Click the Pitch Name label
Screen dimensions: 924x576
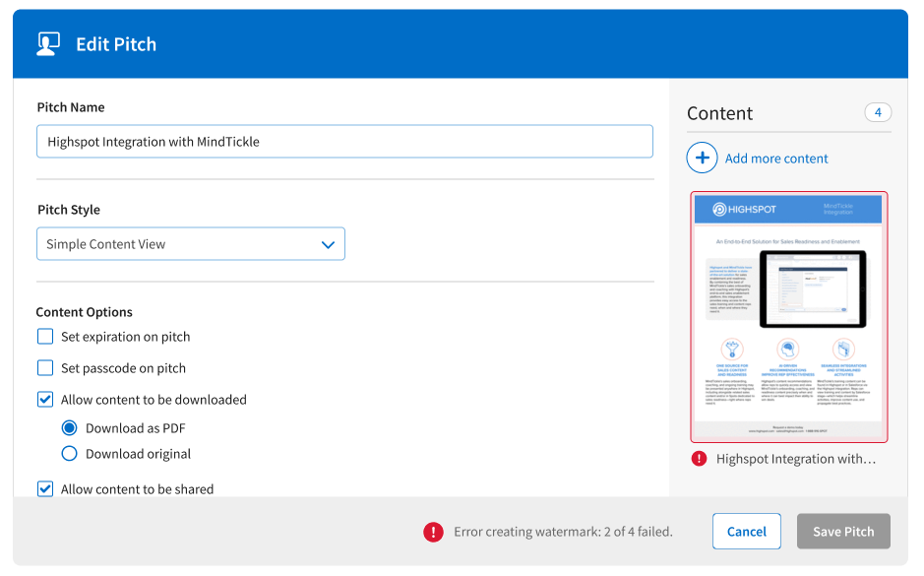[x=71, y=107]
